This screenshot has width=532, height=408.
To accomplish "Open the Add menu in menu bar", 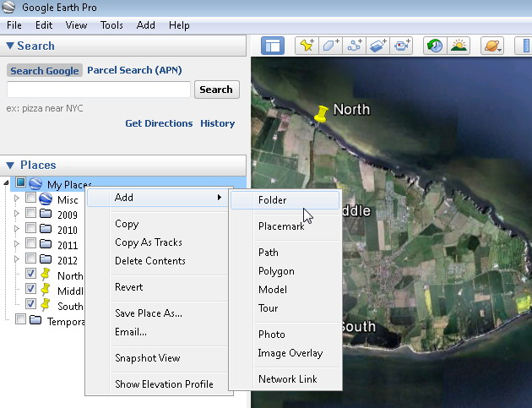I will tap(146, 25).
